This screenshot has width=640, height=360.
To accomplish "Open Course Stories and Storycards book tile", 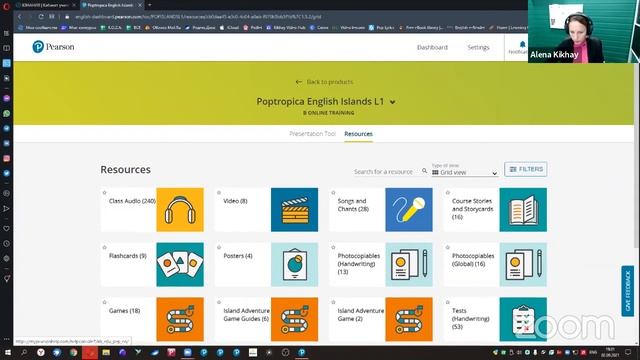I will click(523, 210).
